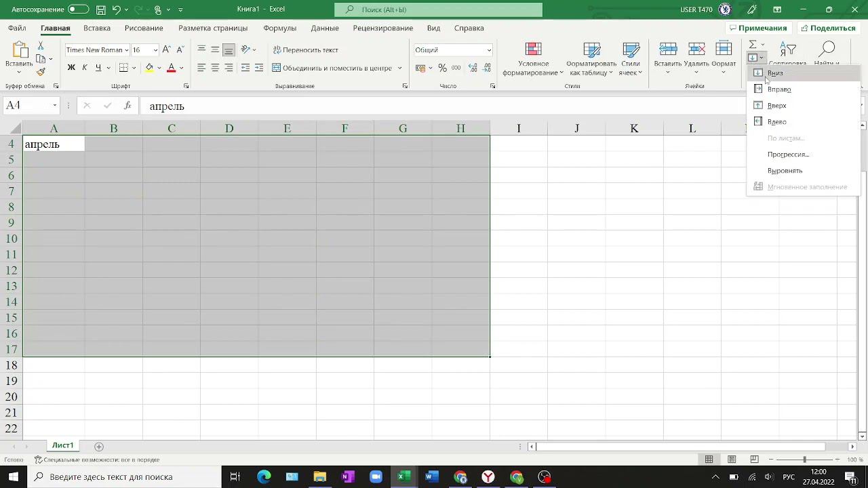Toggle the AutoSave switch

[x=78, y=9]
